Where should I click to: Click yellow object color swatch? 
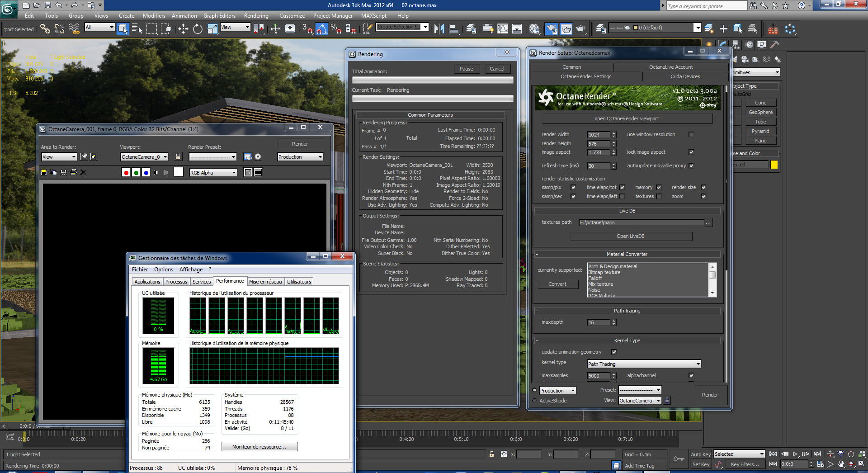(774, 165)
